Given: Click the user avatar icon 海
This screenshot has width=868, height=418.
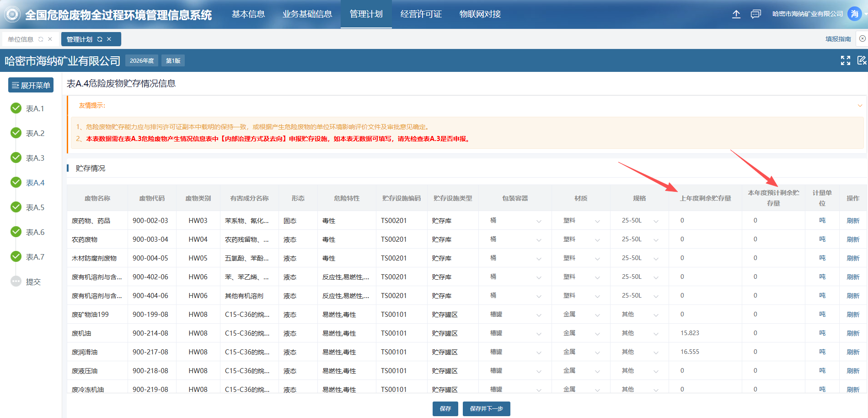Looking at the screenshot, I should [854, 14].
